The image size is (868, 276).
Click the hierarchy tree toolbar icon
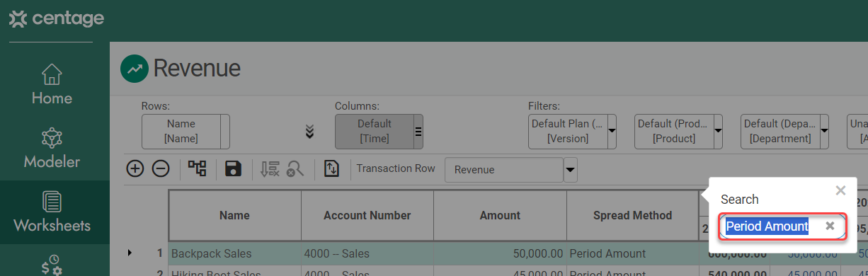pyautogui.click(x=197, y=168)
